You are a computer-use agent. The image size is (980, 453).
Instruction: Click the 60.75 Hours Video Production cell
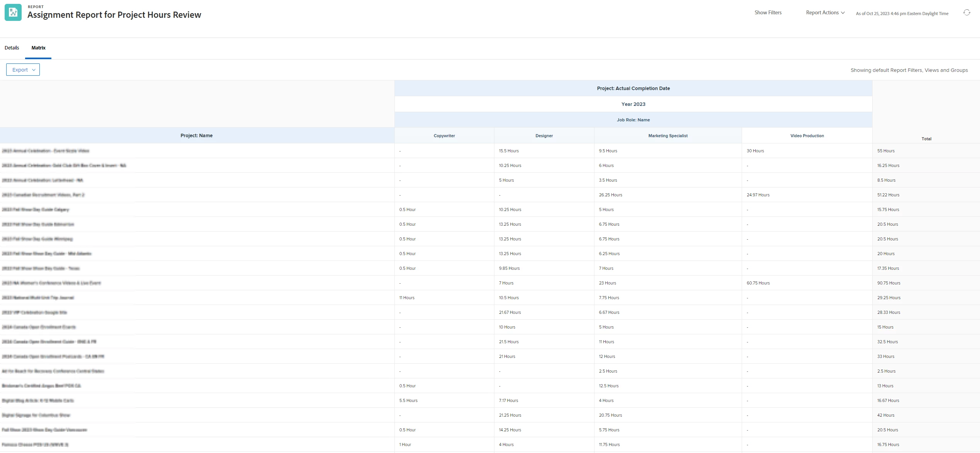(758, 283)
